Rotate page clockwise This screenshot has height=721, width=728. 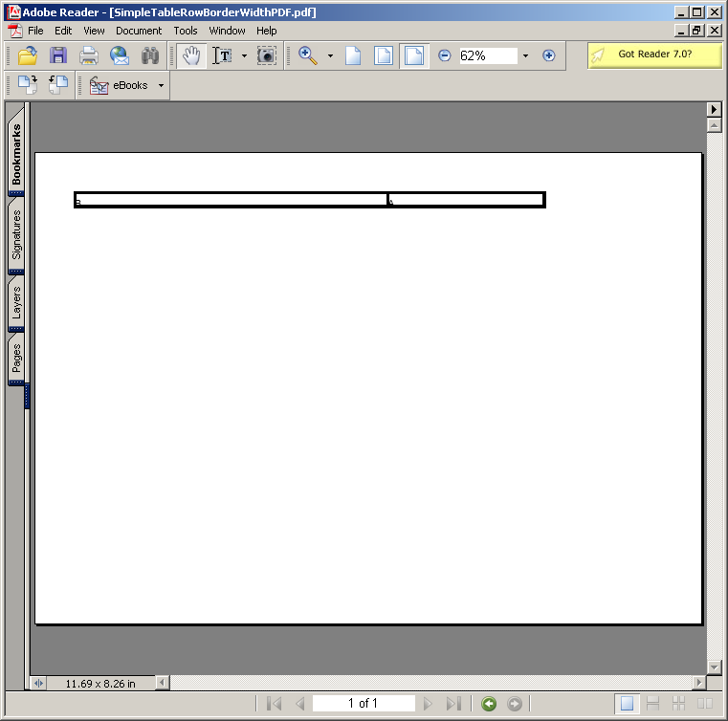click(x=28, y=85)
